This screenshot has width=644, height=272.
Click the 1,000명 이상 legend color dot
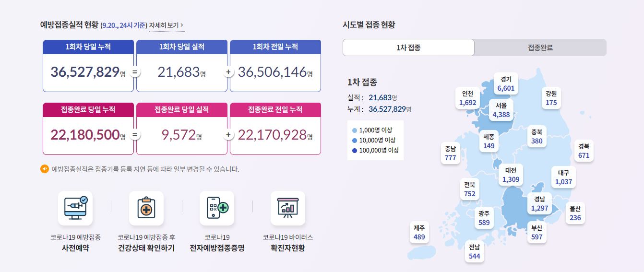(355, 130)
